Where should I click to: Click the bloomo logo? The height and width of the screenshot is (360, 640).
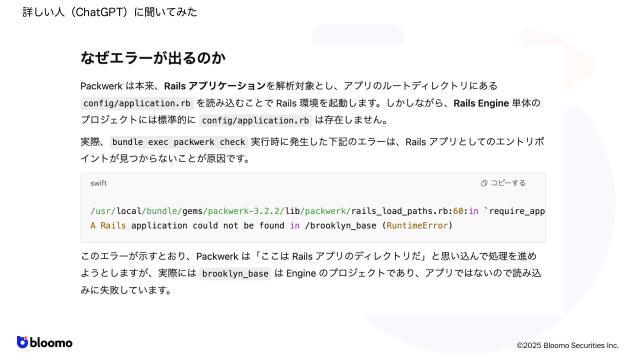(44, 342)
